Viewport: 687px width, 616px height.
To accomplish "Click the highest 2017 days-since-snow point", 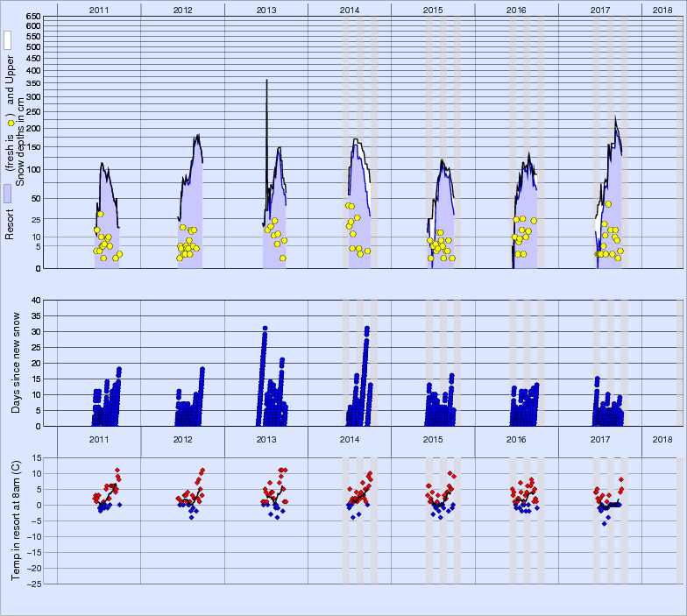I will tap(597, 379).
